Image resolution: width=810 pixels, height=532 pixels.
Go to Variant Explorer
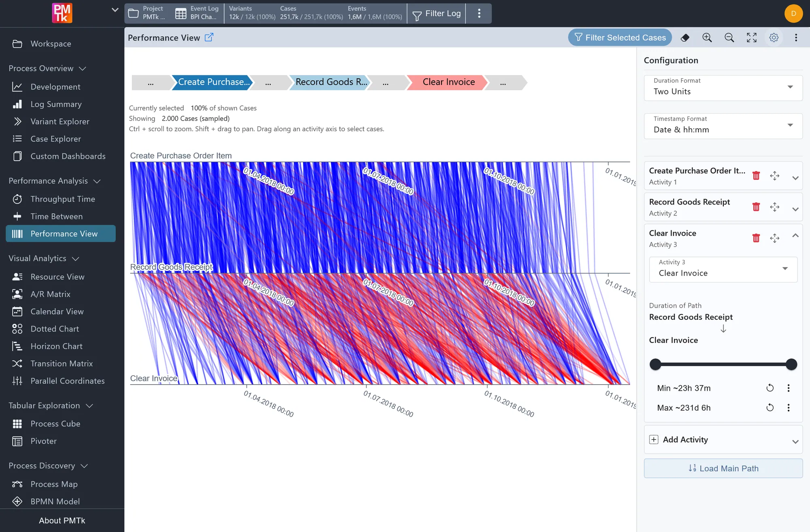(61, 121)
